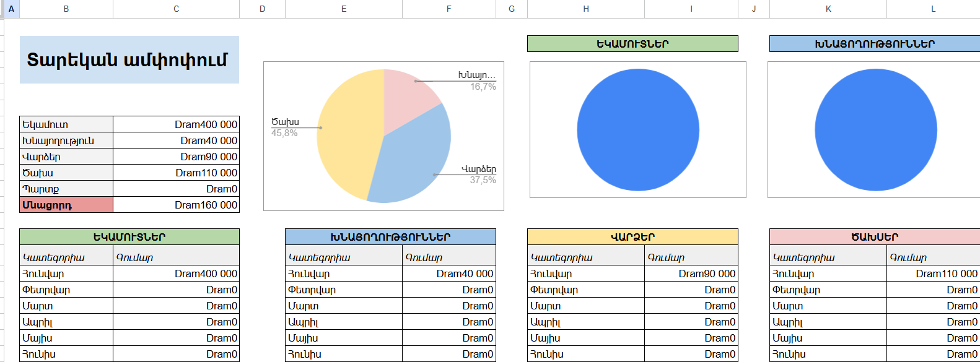The image size is (980, 362).
Task: Click the pink 'ԾԱԽՍԵՐ' table header
Action: [874, 237]
